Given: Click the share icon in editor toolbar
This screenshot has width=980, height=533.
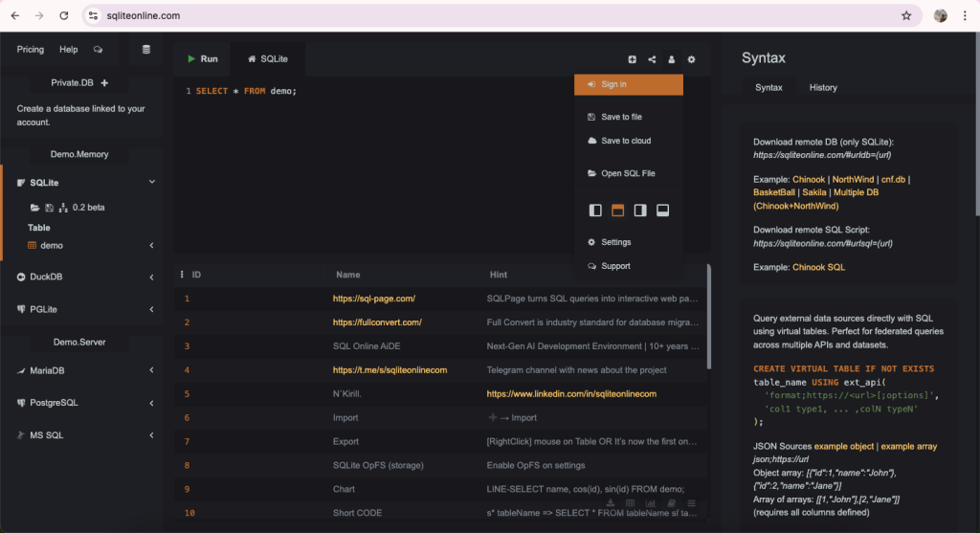Looking at the screenshot, I should coord(652,59).
